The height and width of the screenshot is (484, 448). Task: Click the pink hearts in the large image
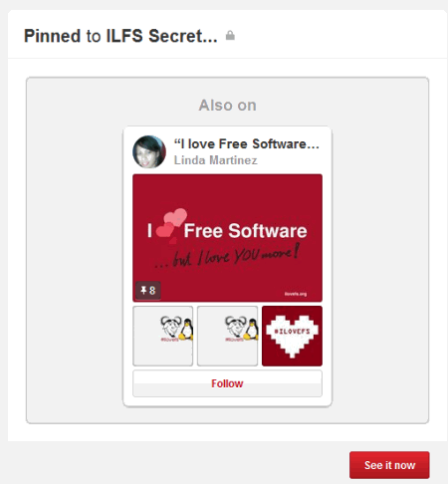(172, 224)
